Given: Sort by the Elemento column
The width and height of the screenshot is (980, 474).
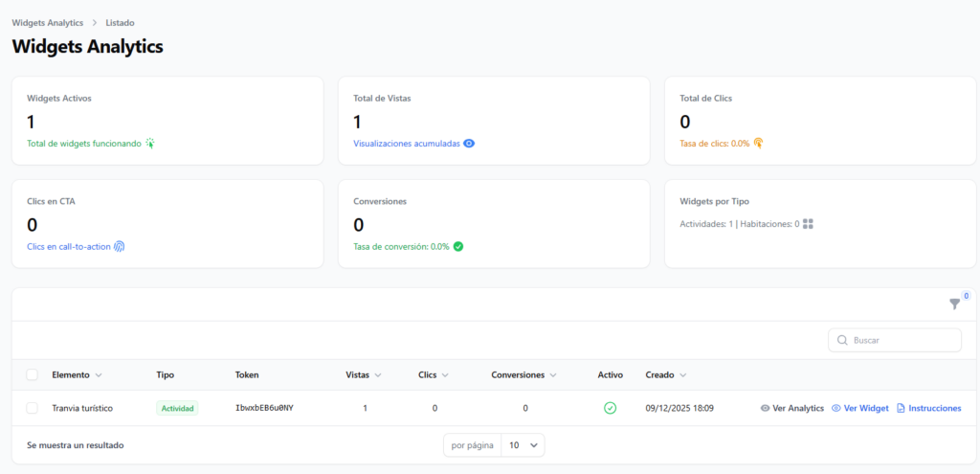Looking at the screenshot, I should [77, 375].
